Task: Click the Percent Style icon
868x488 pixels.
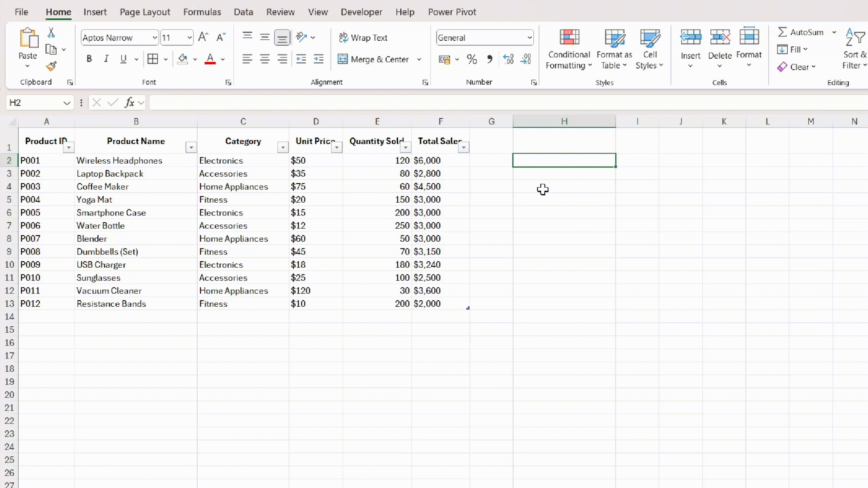Action: click(472, 59)
